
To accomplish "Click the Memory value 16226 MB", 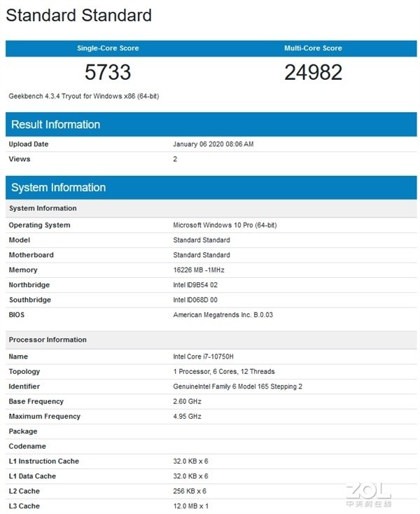I will (199, 270).
